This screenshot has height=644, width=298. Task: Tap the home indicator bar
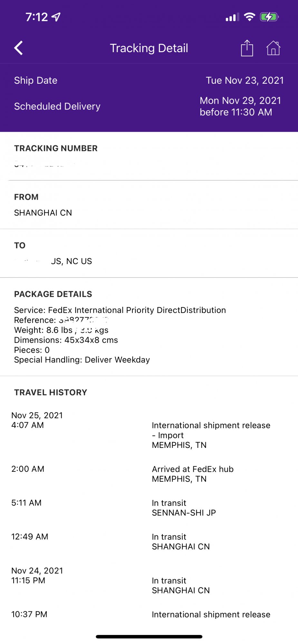(x=149, y=637)
